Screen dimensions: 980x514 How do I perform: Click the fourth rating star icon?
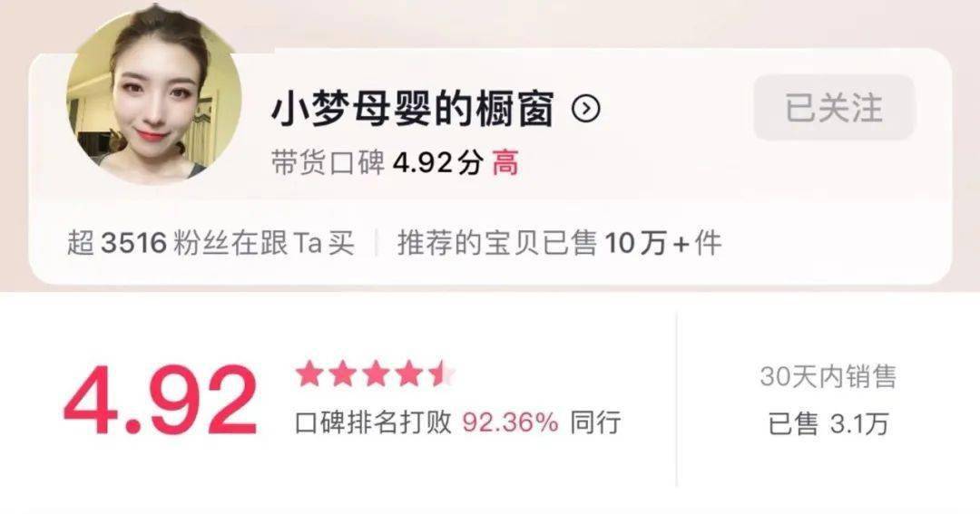point(408,374)
